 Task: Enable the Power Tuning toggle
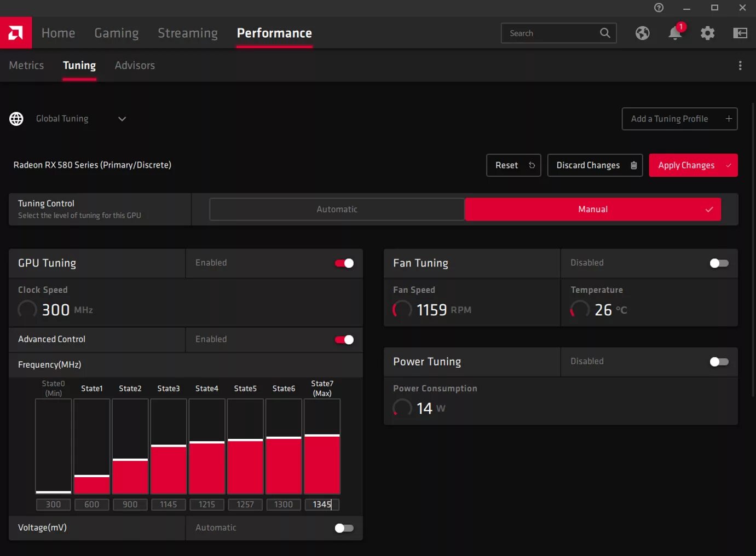coord(719,362)
